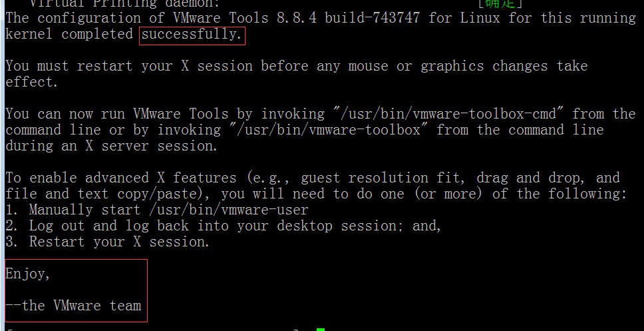
Task: Click the "/usr/bin/vmware-toolbox" path on second line
Action: click(325, 130)
